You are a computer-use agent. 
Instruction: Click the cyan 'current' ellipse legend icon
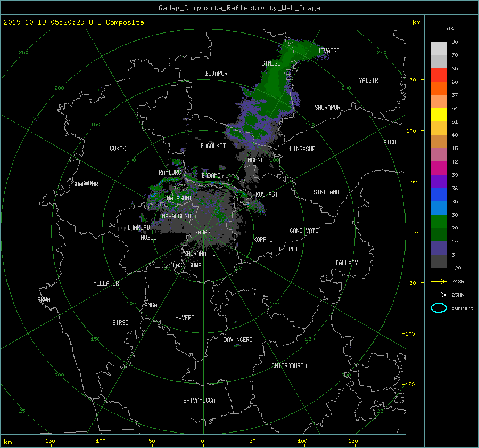[439, 308]
